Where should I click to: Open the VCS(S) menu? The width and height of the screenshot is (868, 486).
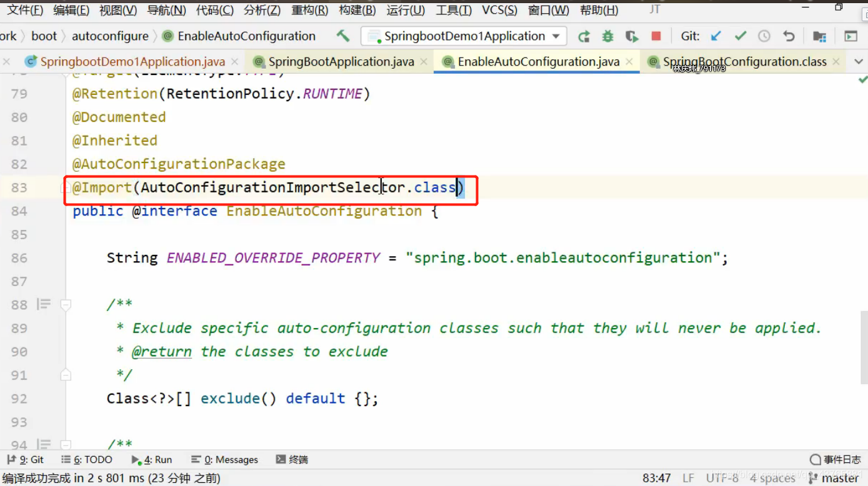pyautogui.click(x=499, y=10)
